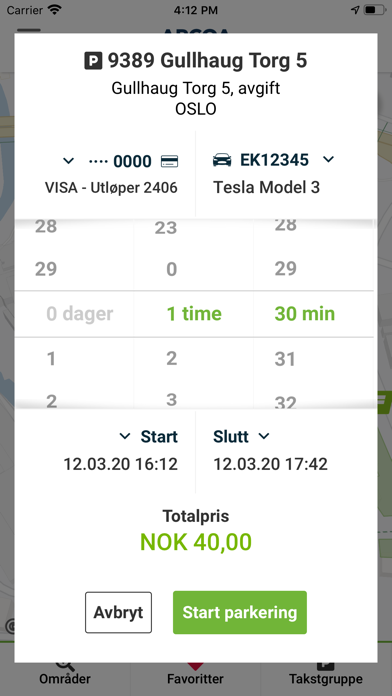
Task: Choose 0 in the hours picker column
Action: pos(172,269)
